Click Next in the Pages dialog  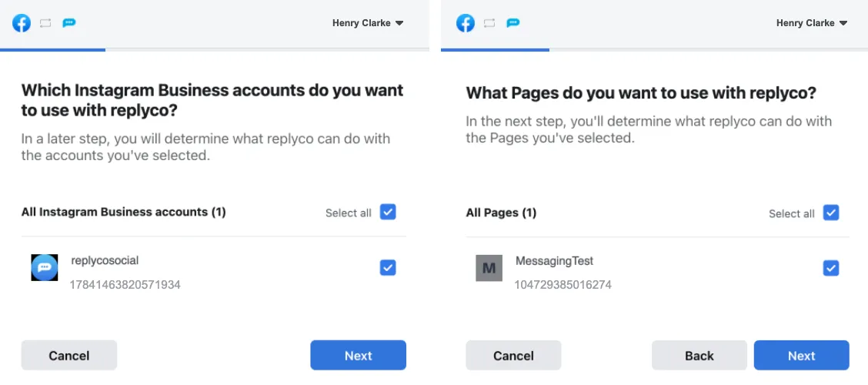[802, 355]
